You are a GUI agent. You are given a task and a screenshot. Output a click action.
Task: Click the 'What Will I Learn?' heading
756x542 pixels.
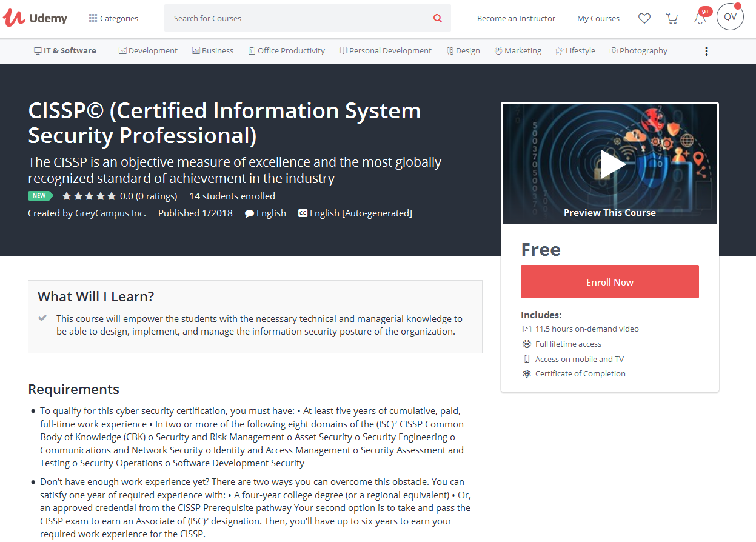click(x=96, y=296)
